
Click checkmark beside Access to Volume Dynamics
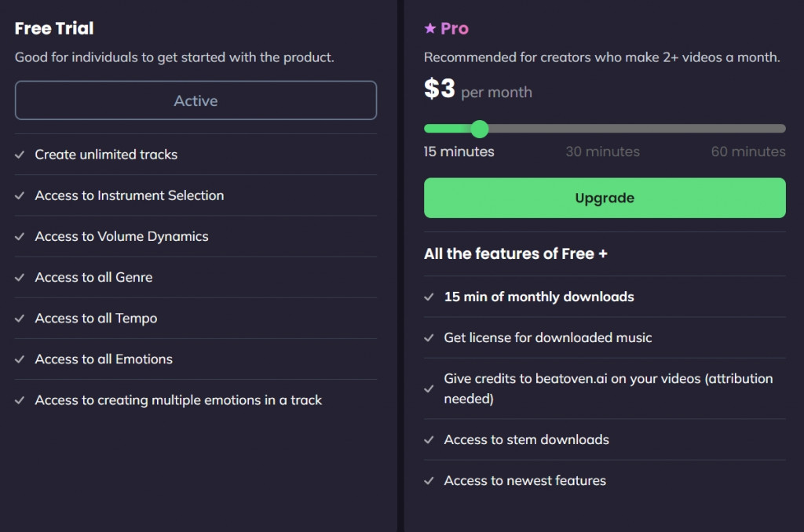pyautogui.click(x=20, y=236)
